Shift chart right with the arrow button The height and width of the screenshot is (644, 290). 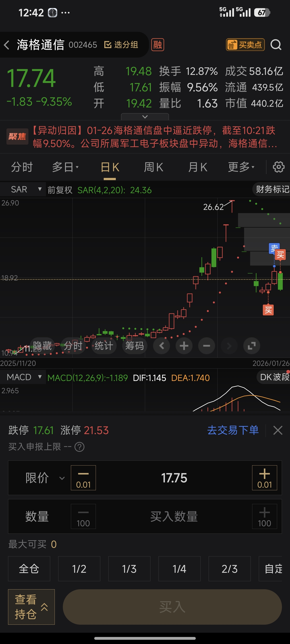(229, 346)
